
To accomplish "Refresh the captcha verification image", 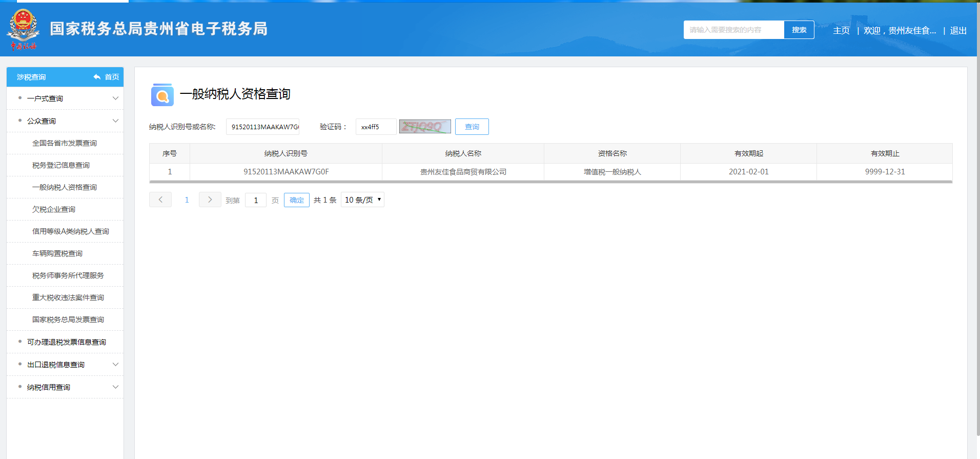I will [x=425, y=127].
